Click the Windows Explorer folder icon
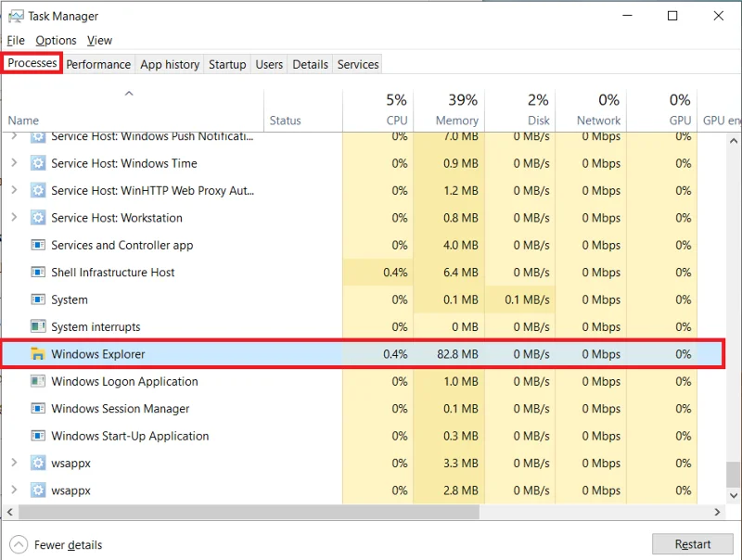This screenshot has height=560, width=742. 38,354
